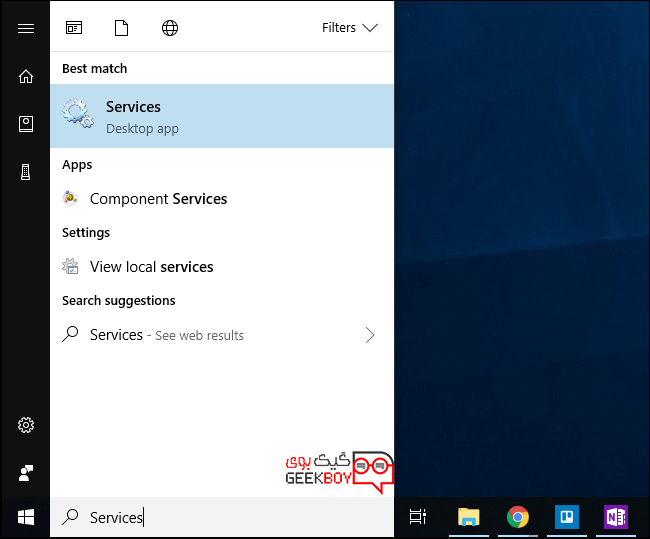This screenshot has width=650, height=539.
Task: Open the Devices tower icon in sidebar
Action: tap(26, 172)
